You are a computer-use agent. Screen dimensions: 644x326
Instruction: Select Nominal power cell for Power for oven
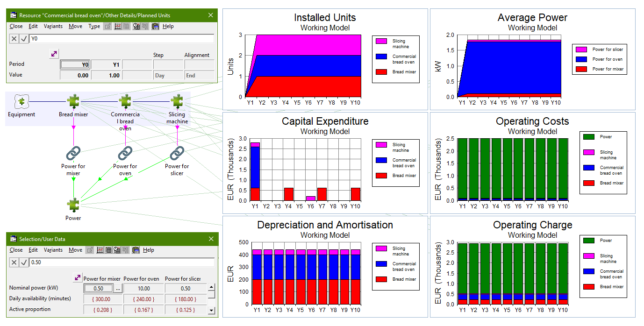pos(143,289)
